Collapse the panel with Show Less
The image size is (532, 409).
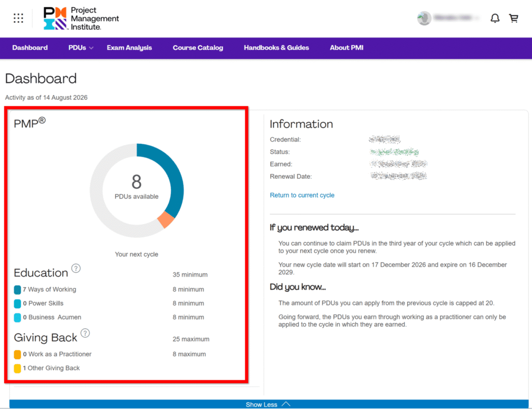[269, 404]
